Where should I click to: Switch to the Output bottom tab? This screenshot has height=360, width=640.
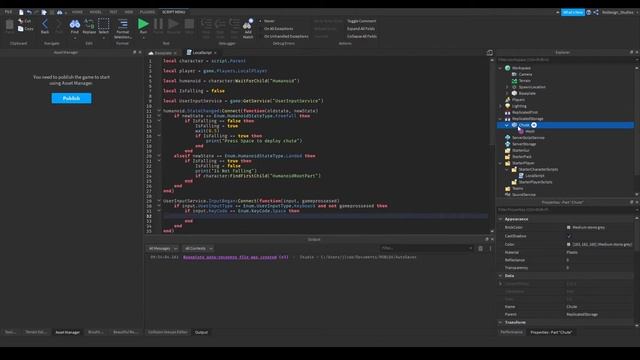click(x=201, y=332)
